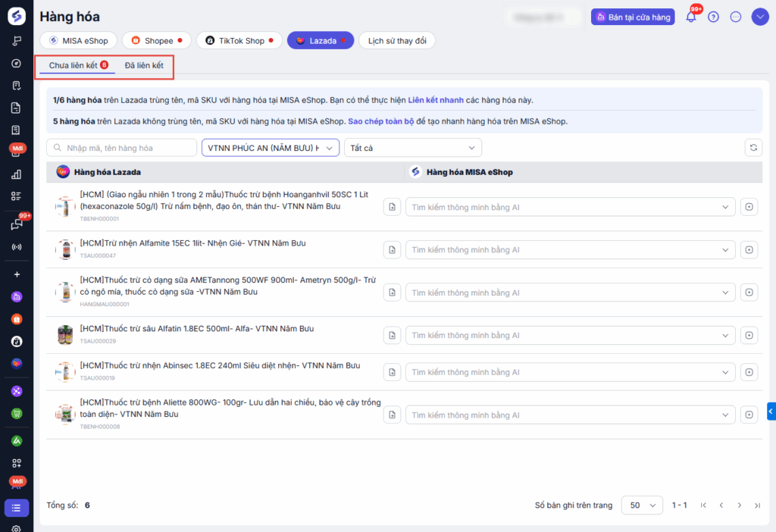
Task: Click link action icon for Aliette 800WG row
Action: (x=749, y=415)
